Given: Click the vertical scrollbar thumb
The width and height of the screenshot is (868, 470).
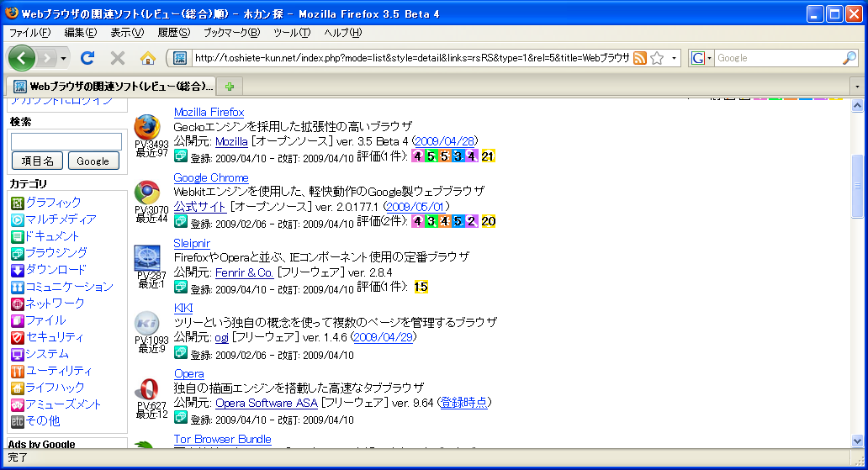Looking at the screenshot, I should click(857, 186).
